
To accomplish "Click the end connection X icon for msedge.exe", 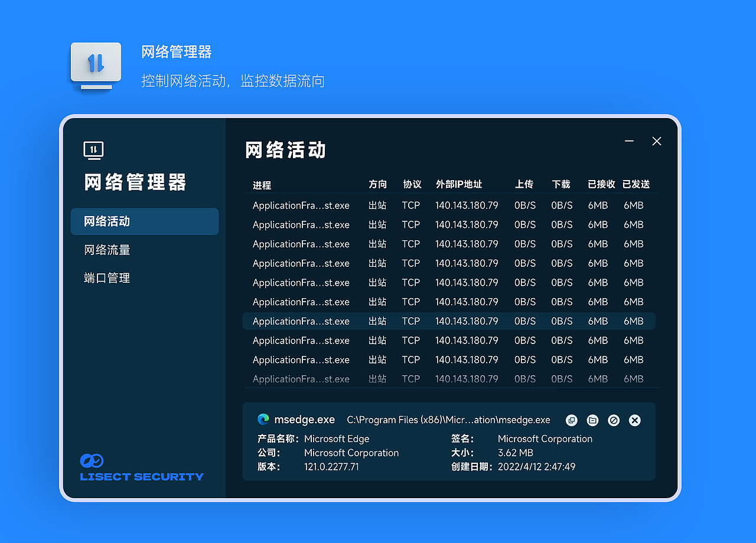I will [635, 420].
